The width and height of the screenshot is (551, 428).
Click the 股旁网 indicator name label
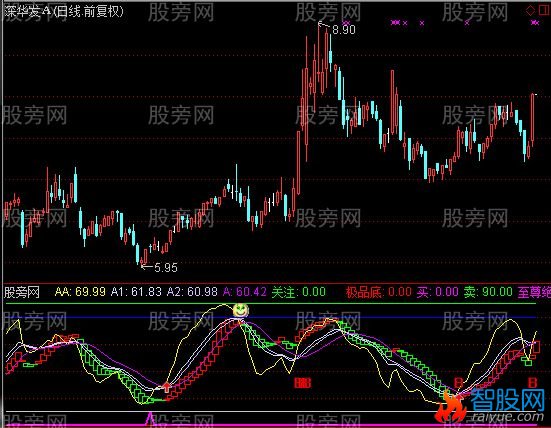[x=22, y=292]
